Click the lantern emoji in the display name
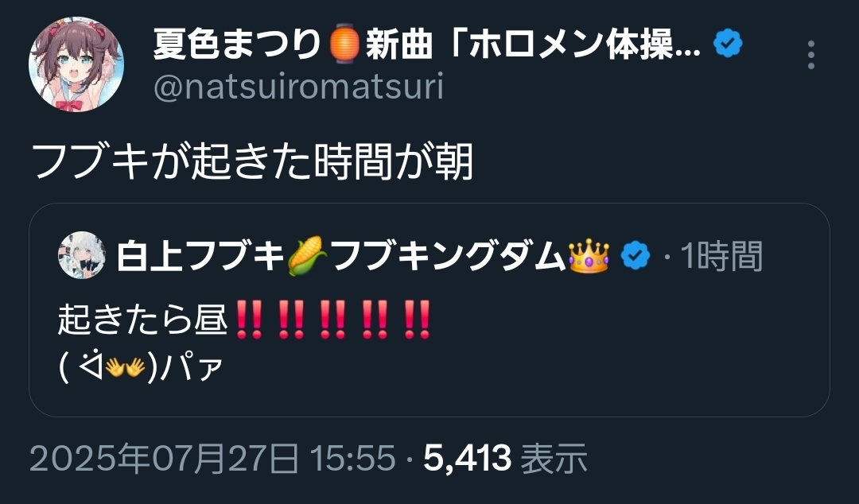 click(344, 44)
